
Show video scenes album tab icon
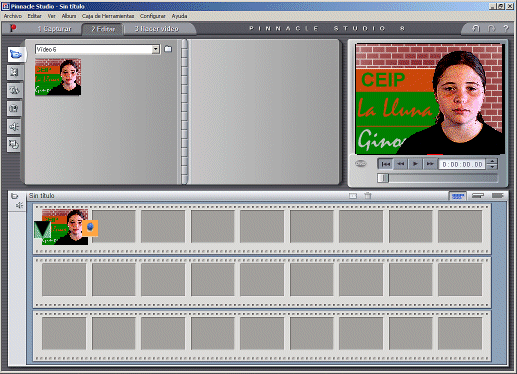tap(16, 54)
